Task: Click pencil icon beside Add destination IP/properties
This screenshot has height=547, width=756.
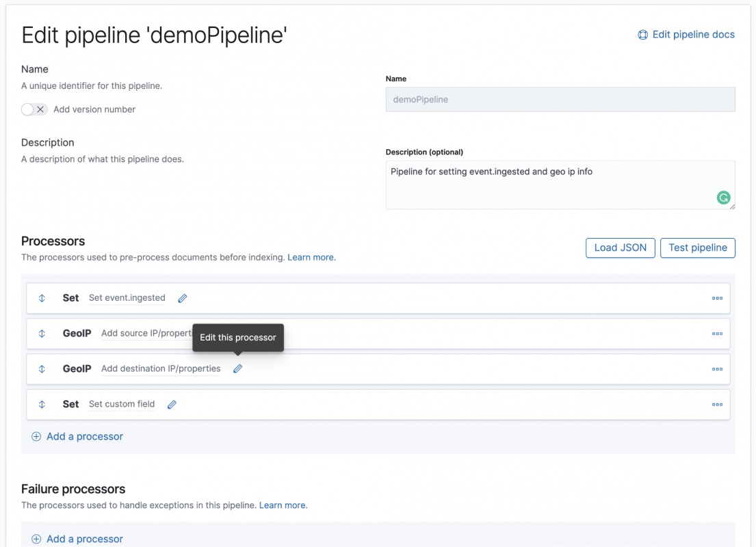Action: click(237, 369)
